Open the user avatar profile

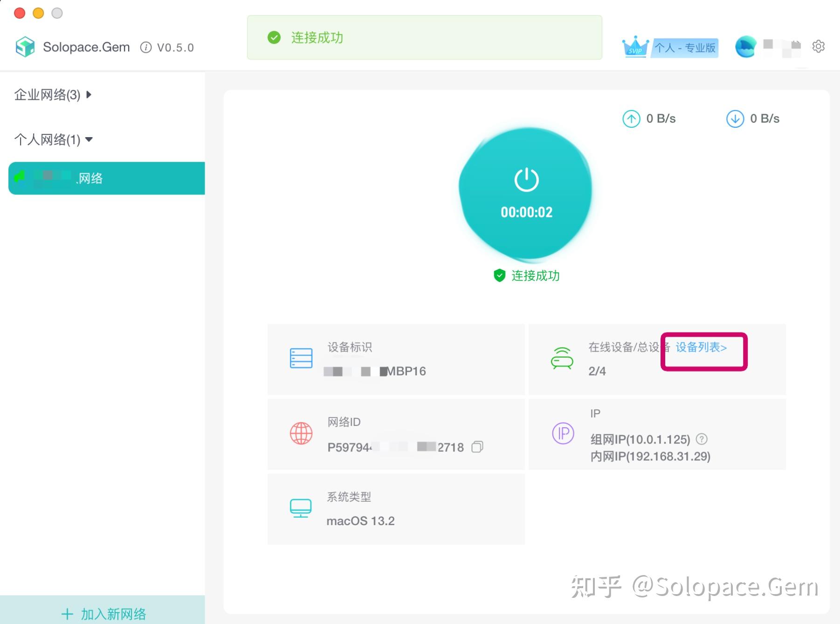click(746, 47)
